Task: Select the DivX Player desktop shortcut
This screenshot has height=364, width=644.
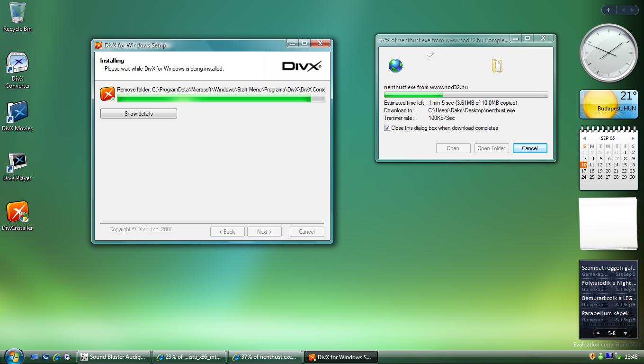Action: coord(18,167)
